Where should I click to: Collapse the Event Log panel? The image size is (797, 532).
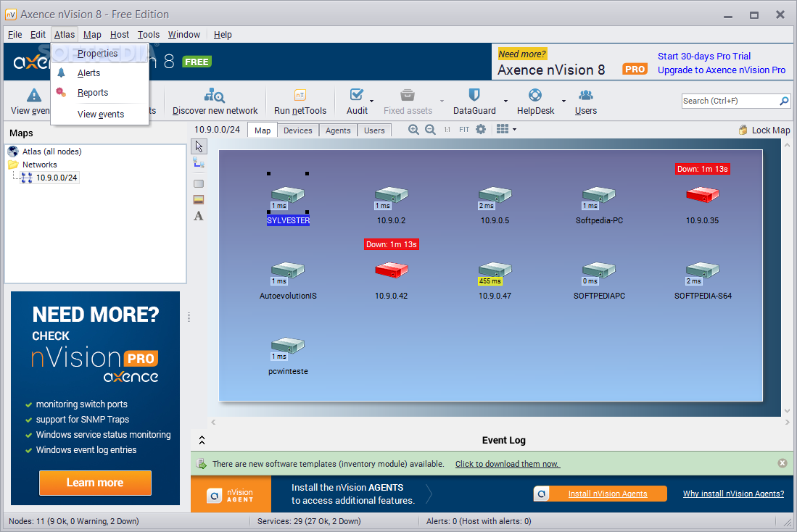202,441
